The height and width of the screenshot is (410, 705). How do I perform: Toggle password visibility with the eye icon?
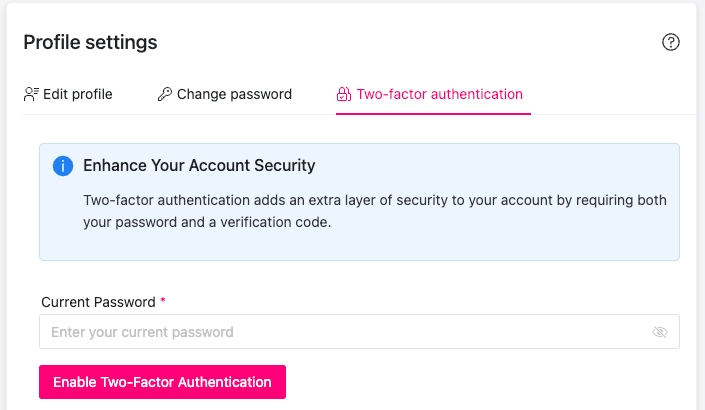point(659,332)
